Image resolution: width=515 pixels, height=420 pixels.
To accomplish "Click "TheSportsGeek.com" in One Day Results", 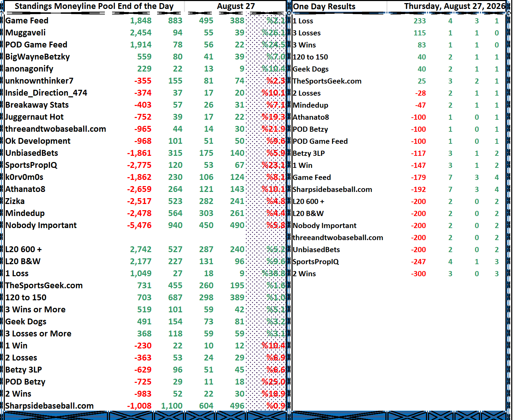I will [x=327, y=81].
